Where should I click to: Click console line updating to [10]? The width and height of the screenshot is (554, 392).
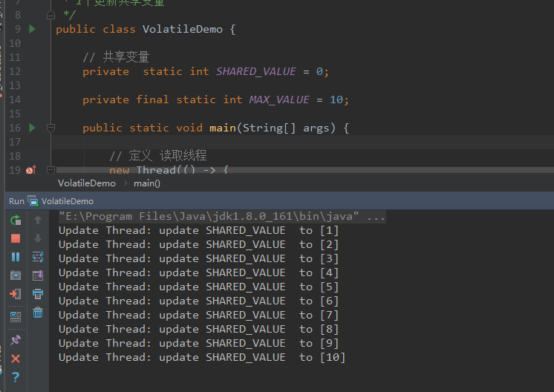click(x=202, y=358)
